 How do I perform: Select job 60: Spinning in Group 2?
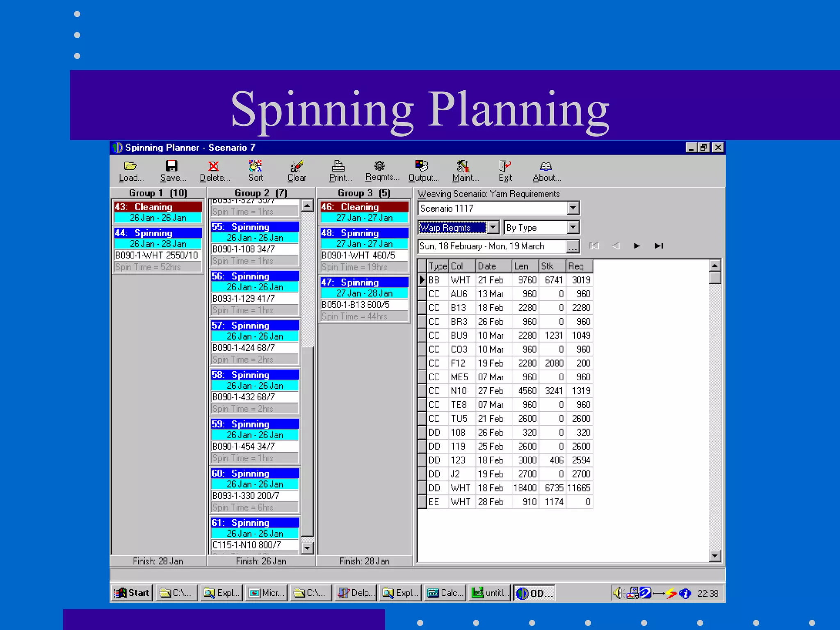[255, 473]
